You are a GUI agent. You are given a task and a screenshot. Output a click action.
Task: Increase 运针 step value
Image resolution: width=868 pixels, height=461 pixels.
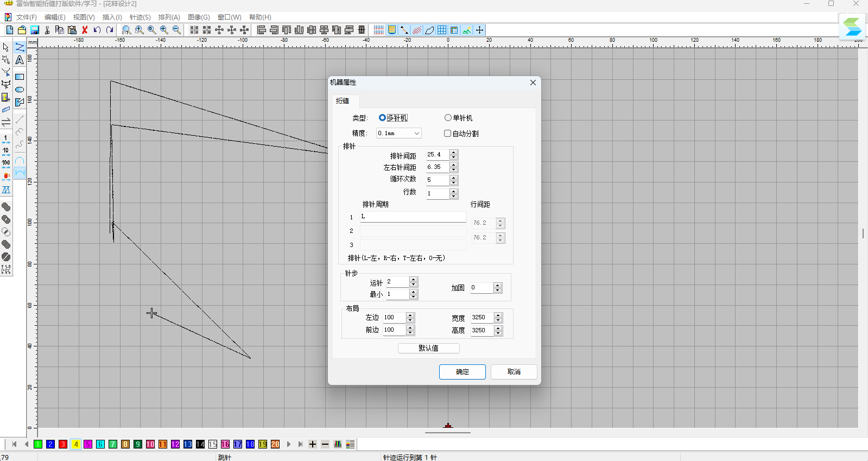414,279
